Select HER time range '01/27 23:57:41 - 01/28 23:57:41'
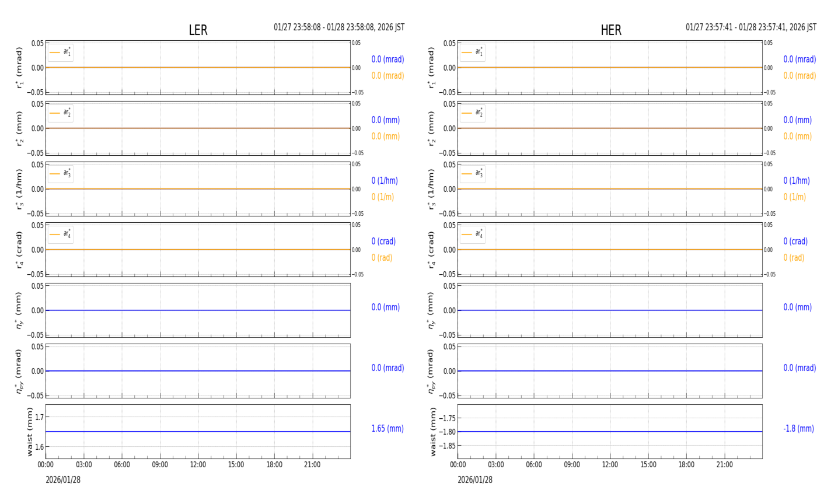This screenshot has height=504, width=824. (751, 27)
